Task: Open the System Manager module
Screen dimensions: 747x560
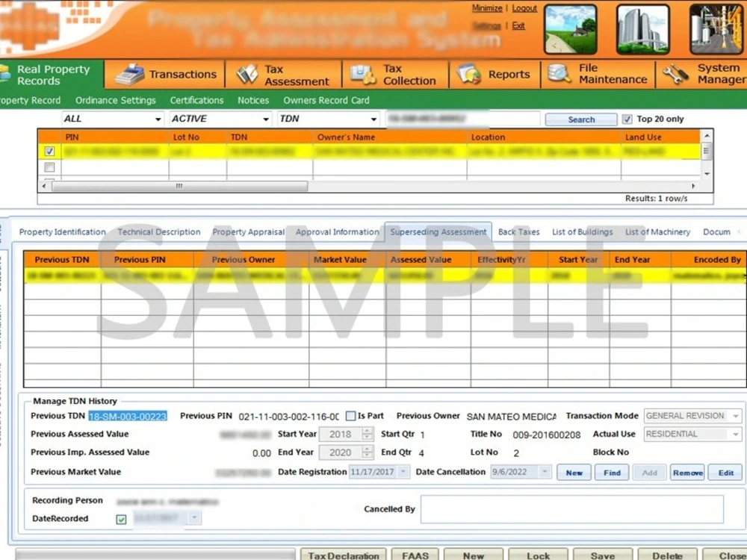Action: pyautogui.click(x=703, y=74)
